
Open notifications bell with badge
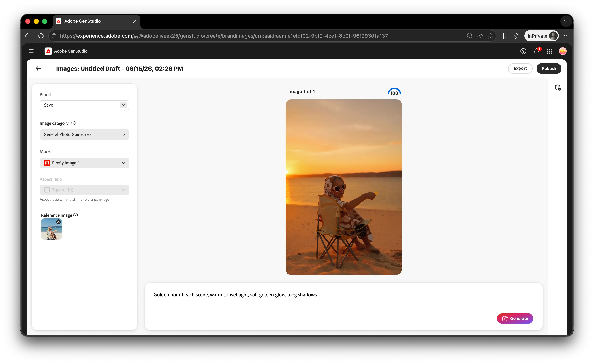pos(537,51)
